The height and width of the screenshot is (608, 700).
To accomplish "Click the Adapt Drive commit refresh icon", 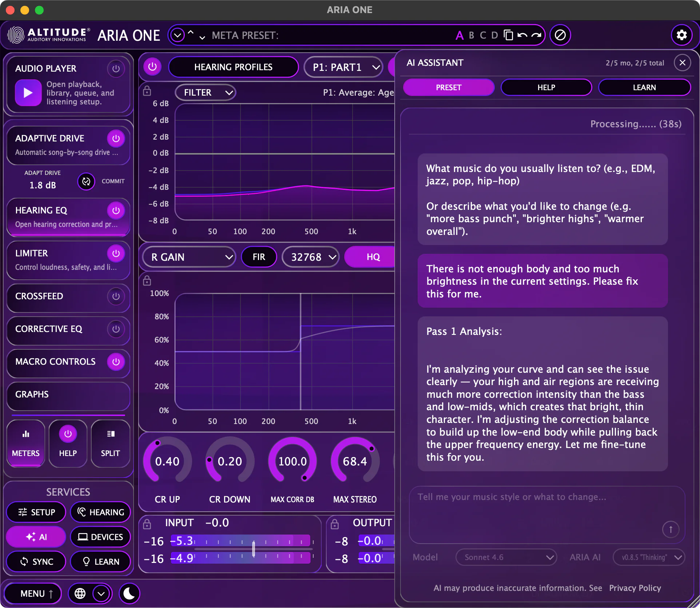I will [x=86, y=181].
